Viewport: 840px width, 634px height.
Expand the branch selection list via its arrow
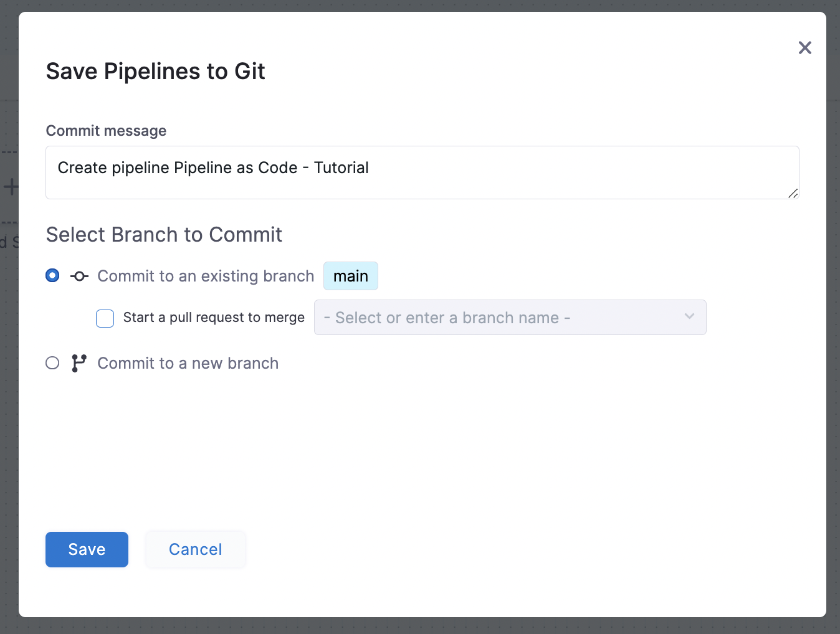(x=689, y=317)
